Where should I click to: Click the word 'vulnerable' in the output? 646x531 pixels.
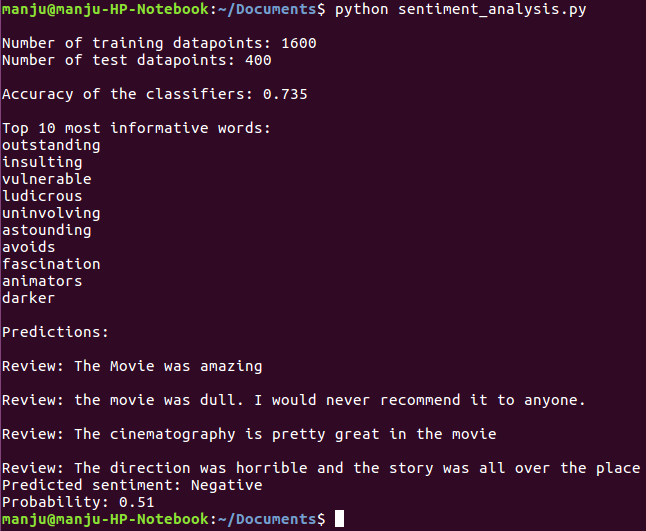(46, 179)
